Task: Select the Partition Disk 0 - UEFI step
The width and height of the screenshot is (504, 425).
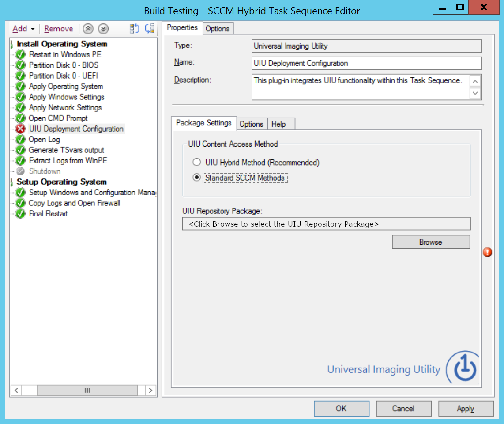Action: pyautogui.click(x=63, y=76)
